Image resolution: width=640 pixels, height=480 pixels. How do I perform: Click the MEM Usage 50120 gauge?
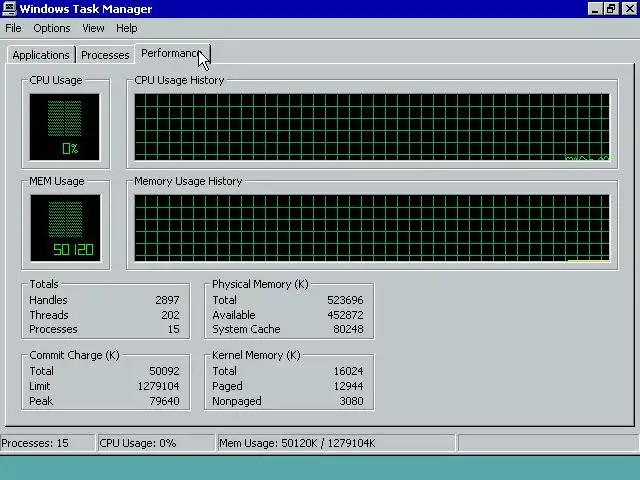[x=65, y=228]
